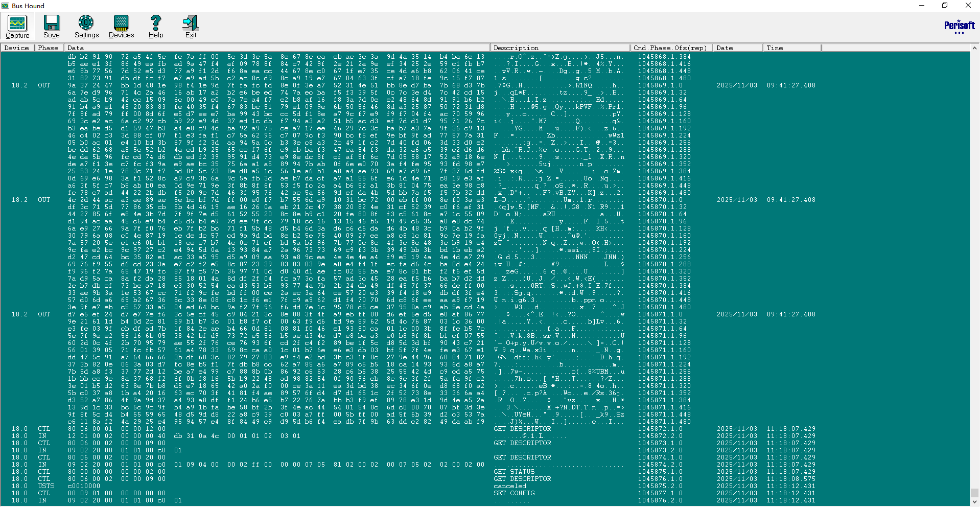Open the Devices chip icon
The width and height of the screenshot is (980, 507).
121,27
